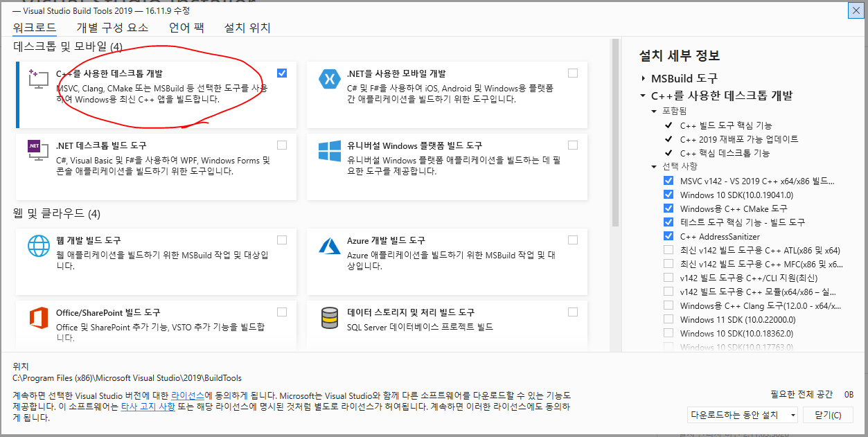Viewport: 868px width, 437px height.
Task: Expand the MSBuild 도구 section
Action: [x=644, y=78]
